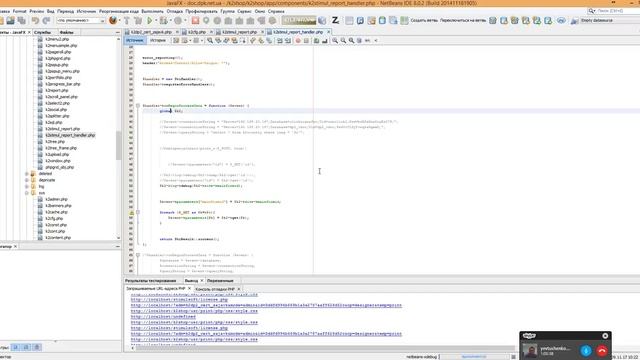Click the cloud icon beside Empty datasource
Screen dimensions: 640x360
561,20
